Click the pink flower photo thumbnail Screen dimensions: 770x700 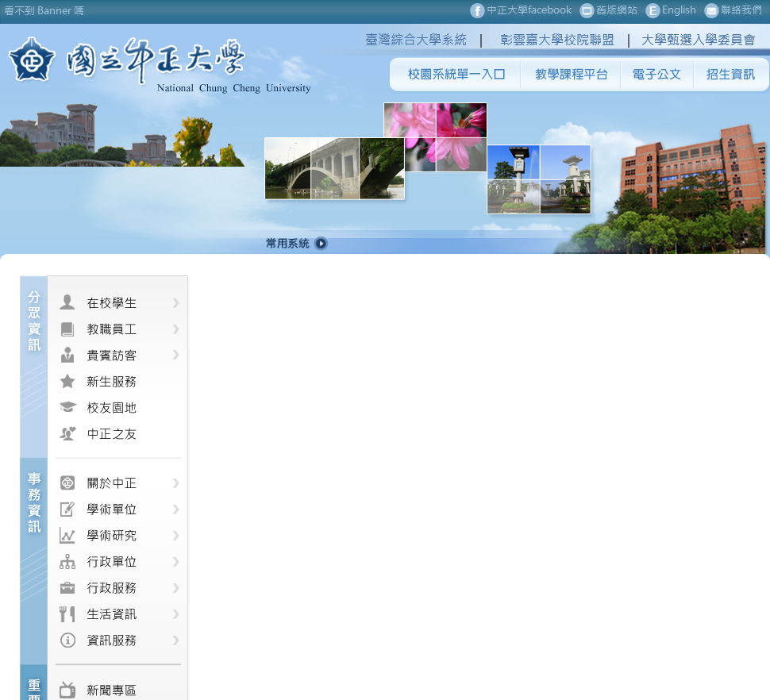point(436,137)
